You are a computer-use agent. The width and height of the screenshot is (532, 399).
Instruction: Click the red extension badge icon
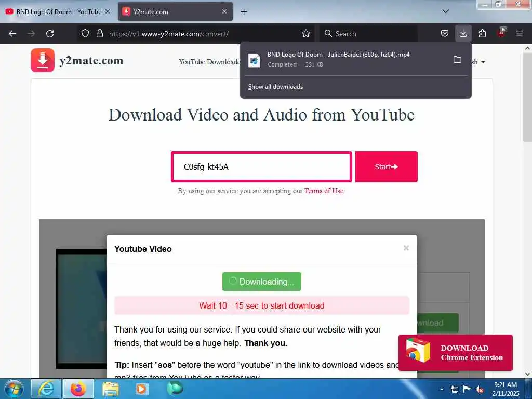click(501, 33)
